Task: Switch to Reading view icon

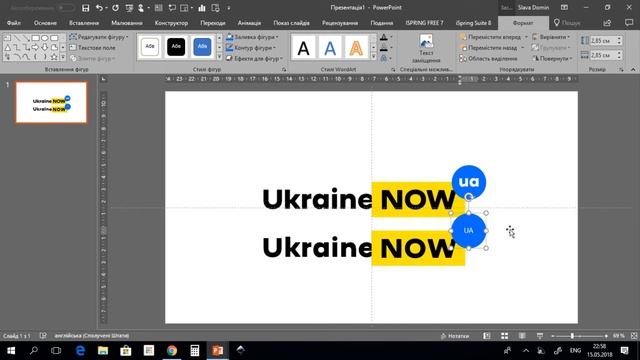Action: [522, 336]
